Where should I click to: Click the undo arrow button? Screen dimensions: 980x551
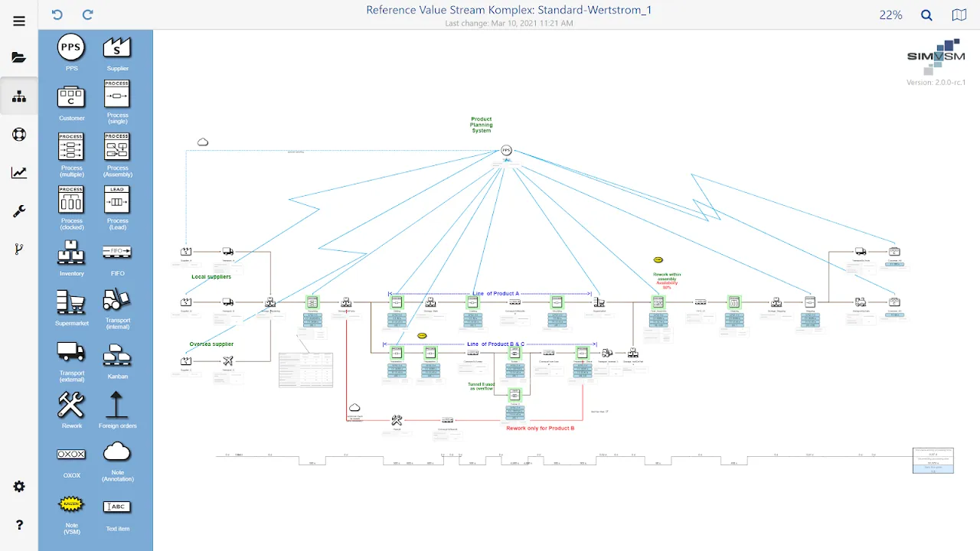(x=57, y=15)
